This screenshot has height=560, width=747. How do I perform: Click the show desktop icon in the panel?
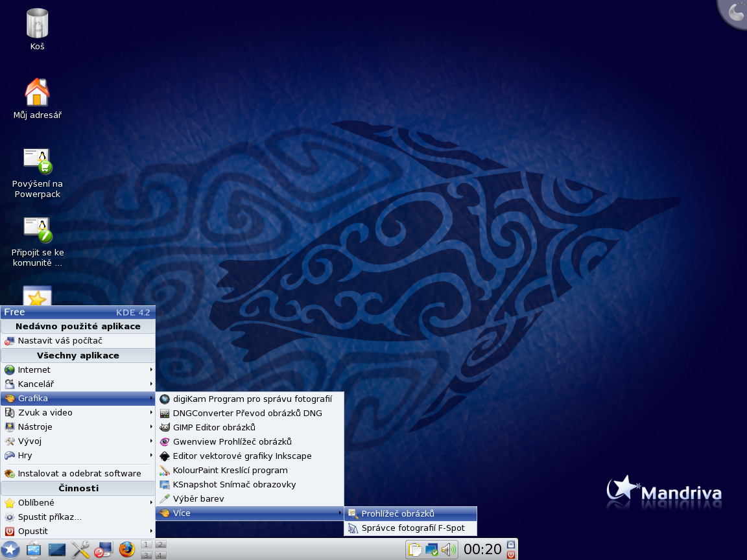pos(56,550)
